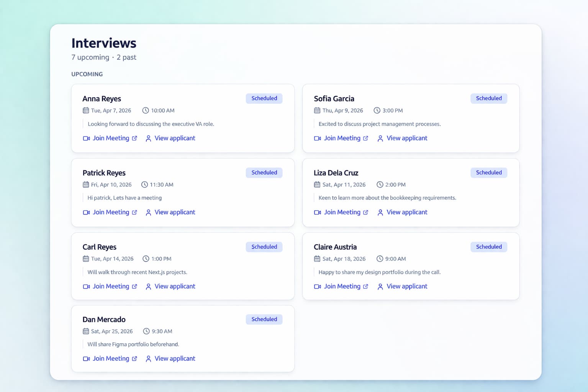Click the video camera icon on Carl Reyes card
This screenshot has width=588, height=392.
pos(86,286)
